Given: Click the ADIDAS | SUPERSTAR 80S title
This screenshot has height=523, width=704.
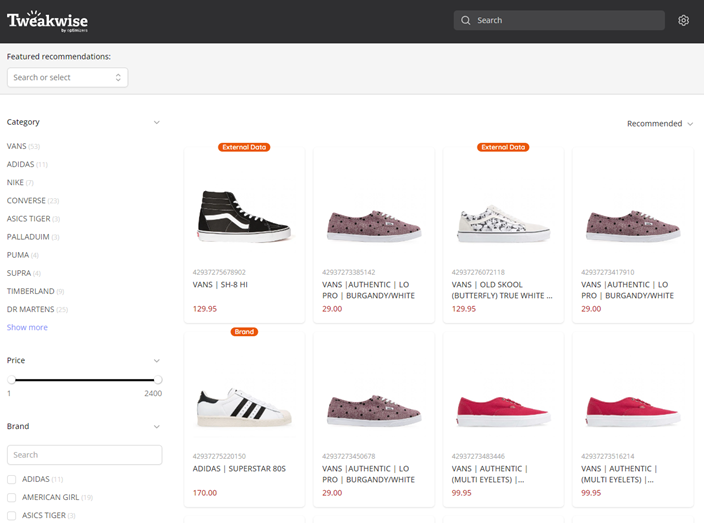Looking at the screenshot, I should click(239, 469).
